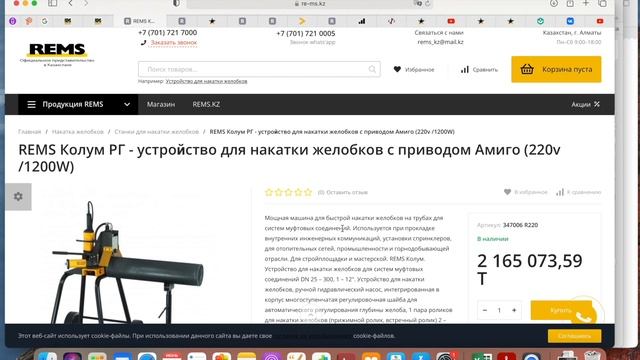Click the Оставить отзыв link
This screenshot has width=640, height=360.
pos(347,192)
